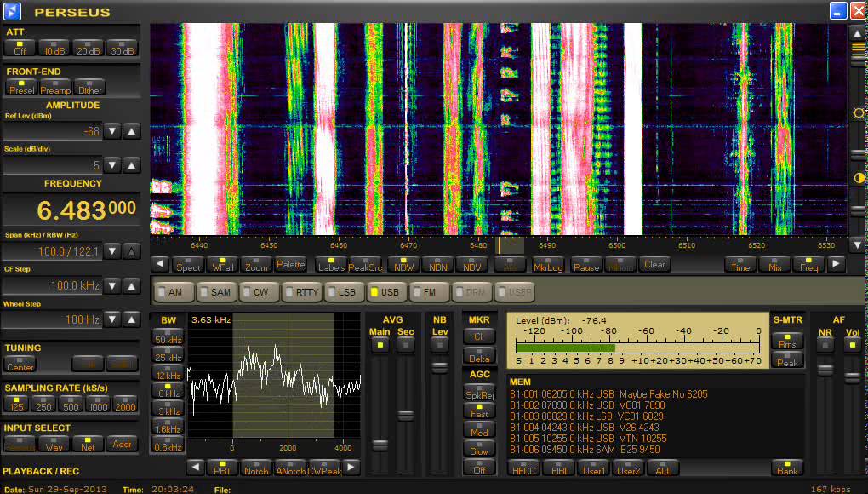Move the filter right arrow below the BW graph
868x494 pixels.
tap(351, 468)
